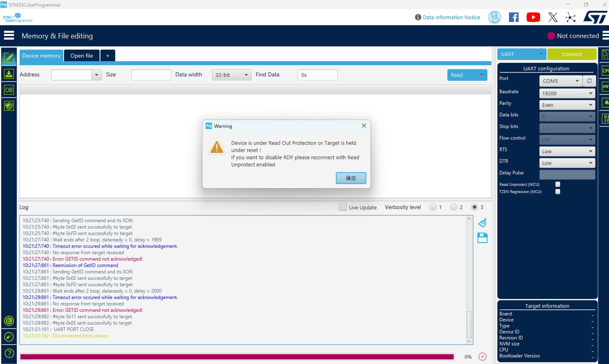Click the log scrollbar thumb
Viewport: 609px width, 364px height.
tap(469, 325)
